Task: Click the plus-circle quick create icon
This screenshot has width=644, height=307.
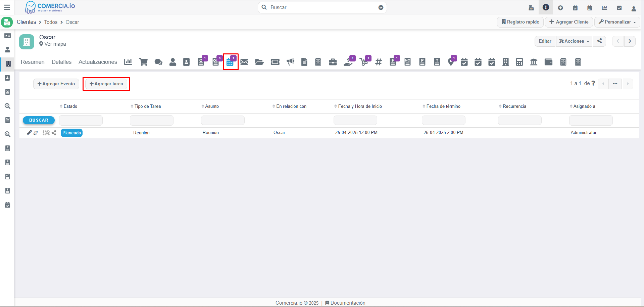Action: (560, 8)
